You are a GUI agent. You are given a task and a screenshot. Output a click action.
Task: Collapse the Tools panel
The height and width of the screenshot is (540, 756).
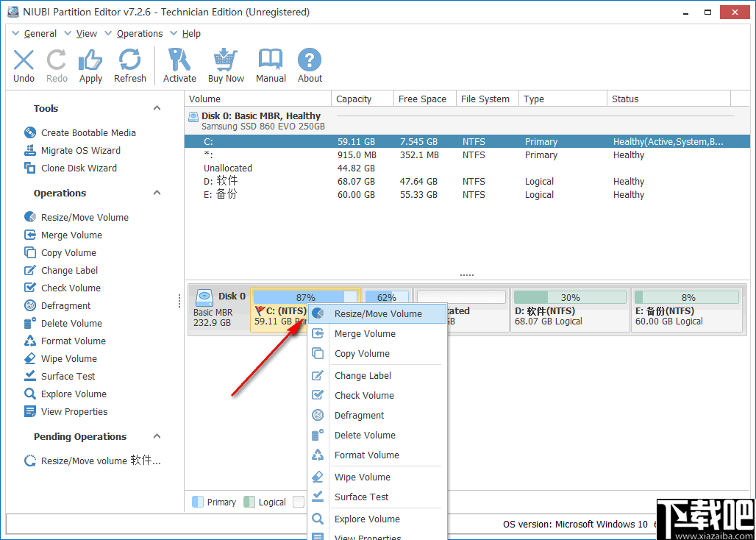point(157,108)
